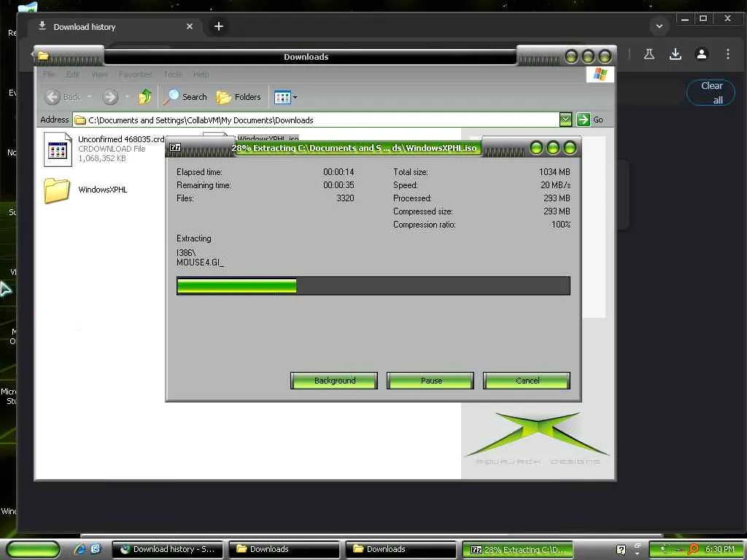
Task: Click the 1,068,352 KB file size text
Action: [101, 158]
